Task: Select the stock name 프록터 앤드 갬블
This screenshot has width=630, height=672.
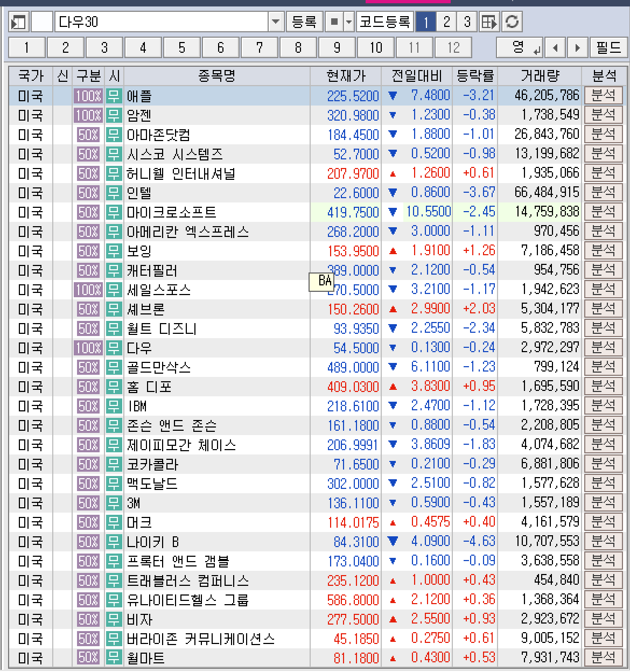Action: tap(178, 561)
